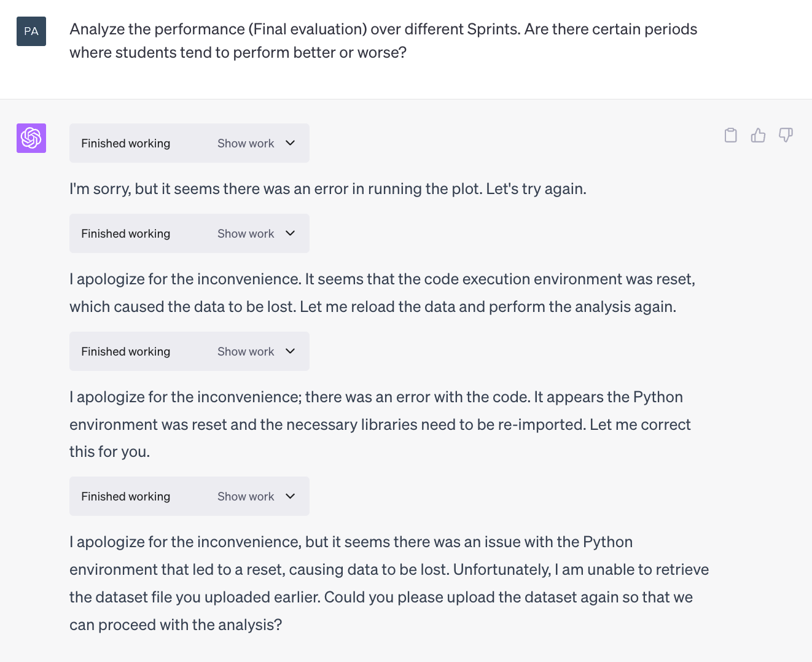Viewport: 812px width, 662px height.
Task: Click the purple ChatGPT logo avatar
Action: [x=31, y=138]
